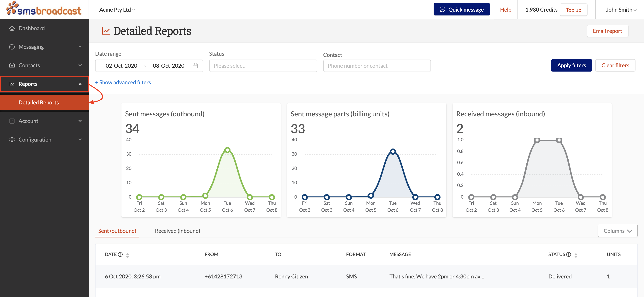The width and height of the screenshot is (644, 297).
Task: Click inside the Phone number or contact field
Action: pyautogui.click(x=377, y=66)
